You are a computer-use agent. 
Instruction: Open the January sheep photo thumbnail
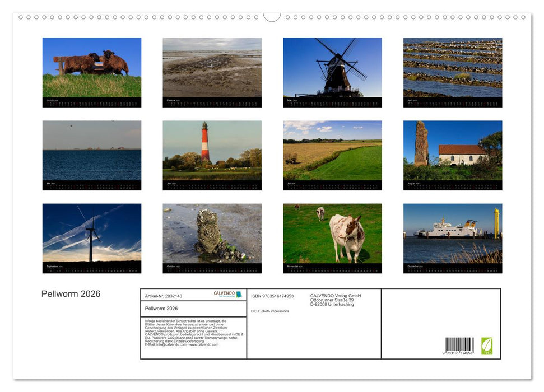click(92, 68)
